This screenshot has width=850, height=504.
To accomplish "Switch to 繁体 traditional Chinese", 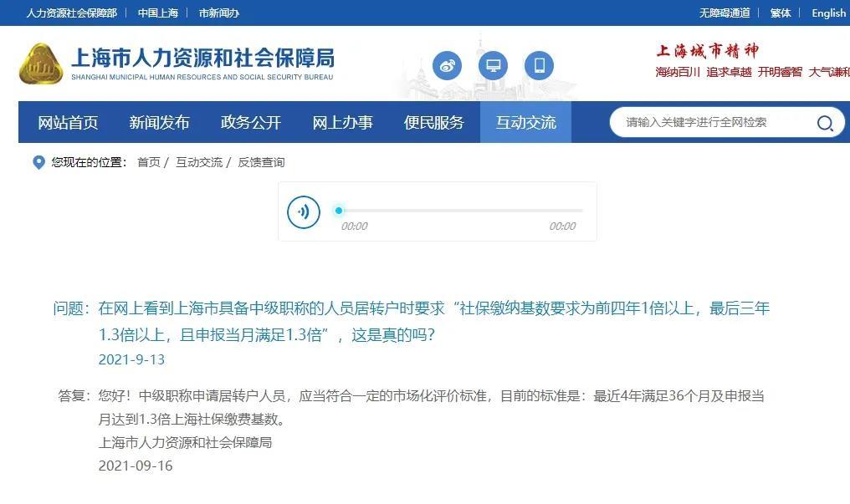I will pyautogui.click(x=781, y=13).
